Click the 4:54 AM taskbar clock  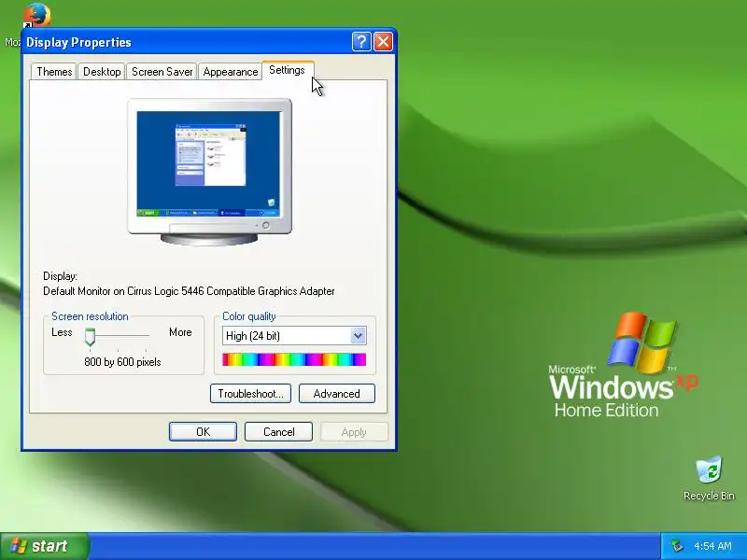click(x=712, y=546)
